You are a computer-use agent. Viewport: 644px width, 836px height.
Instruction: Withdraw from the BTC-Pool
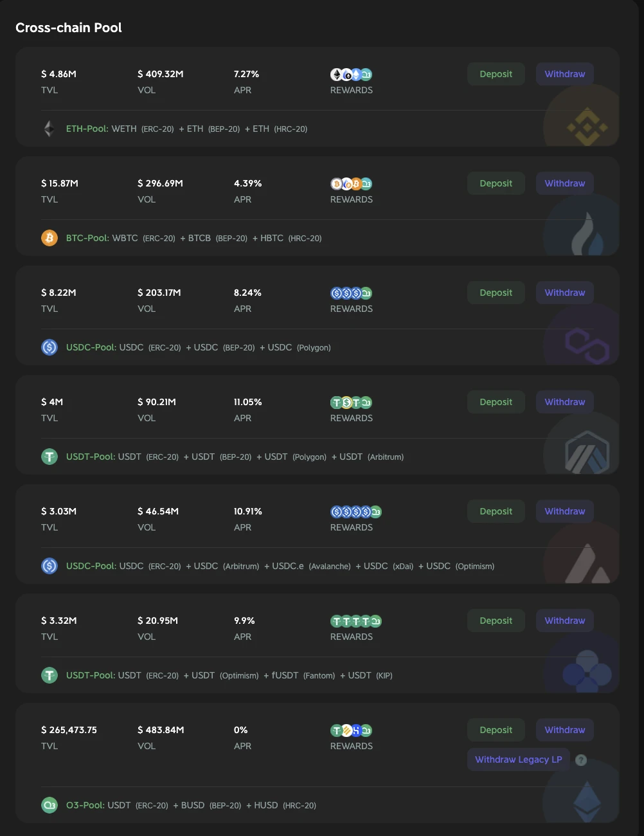(565, 183)
